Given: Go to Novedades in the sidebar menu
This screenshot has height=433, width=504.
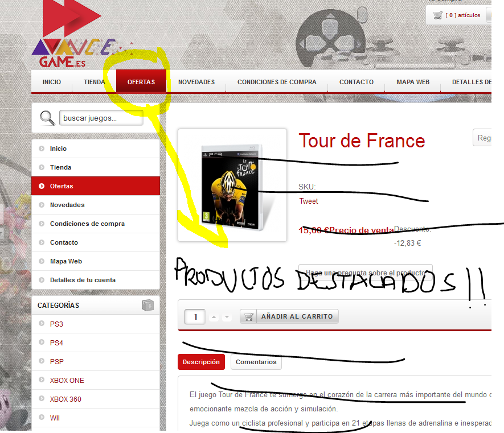Looking at the screenshot, I should pyautogui.click(x=96, y=205).
